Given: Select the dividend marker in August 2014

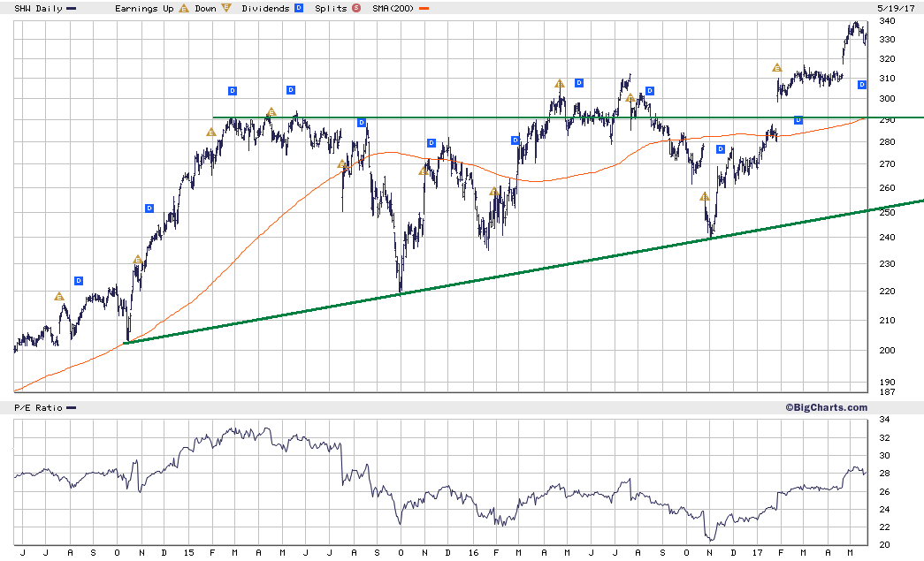Looking at the screenshot, I should [79, 281].
